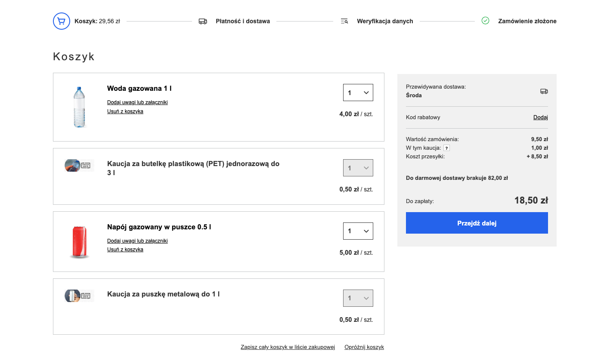Remove Woda gazowana from the cart
Image resolution: width=607 pixels, height=364 pixels.
pyautogui.click(x=125, y=111)
